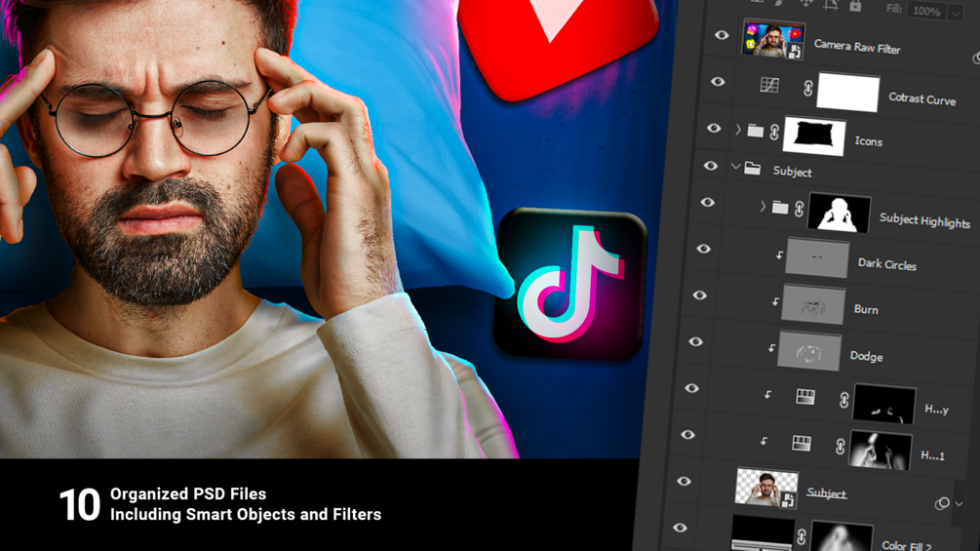This screenshot has width=980, height=551.
Task: Hide the H...1 adjustment layer
Action: (x=687, y=434)
